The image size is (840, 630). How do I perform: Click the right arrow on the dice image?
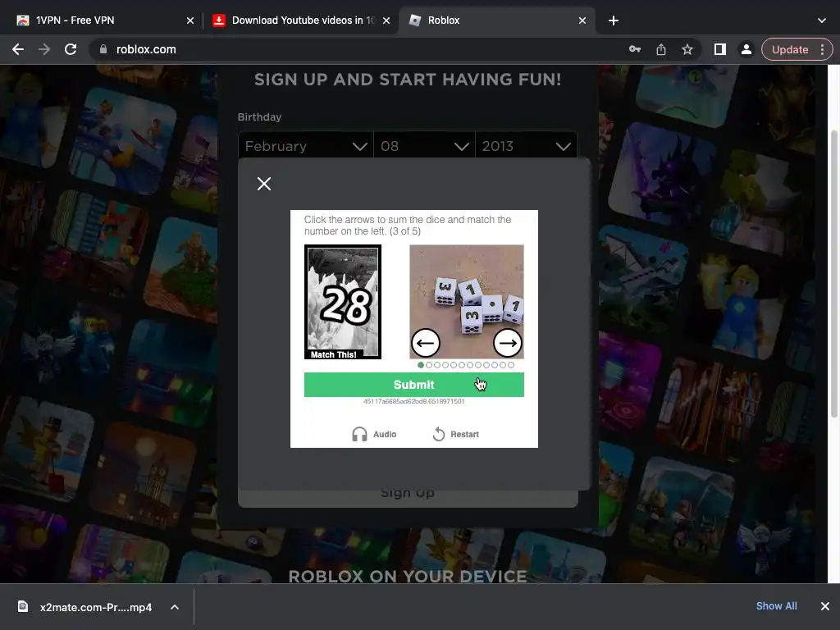tap(508, 343)
